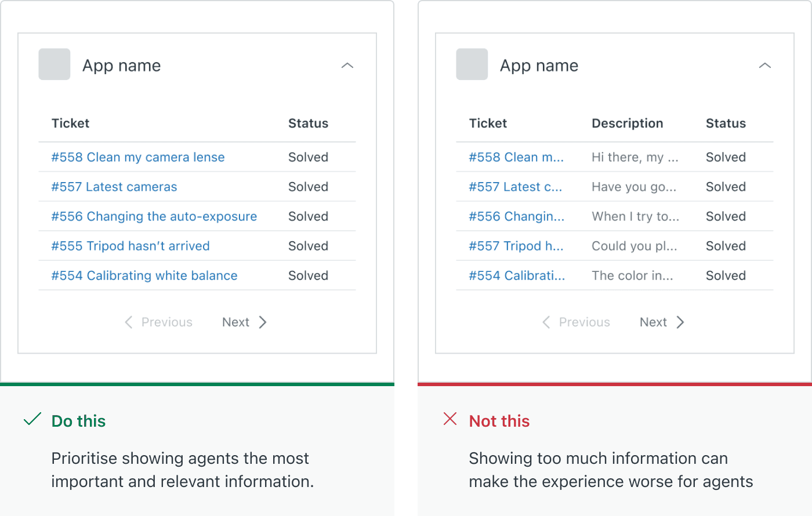
Task: Click the Solved status for ticket #557
Action: tap(308, 187)
